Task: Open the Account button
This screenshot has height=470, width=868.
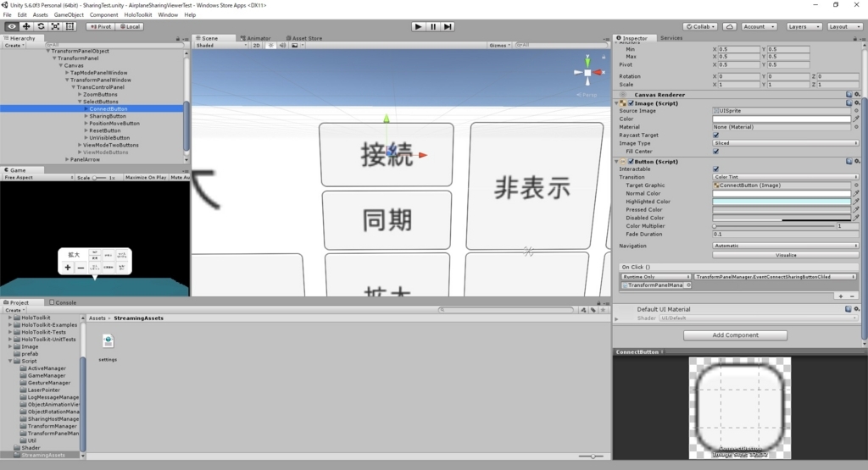Action: click(759, 26)
